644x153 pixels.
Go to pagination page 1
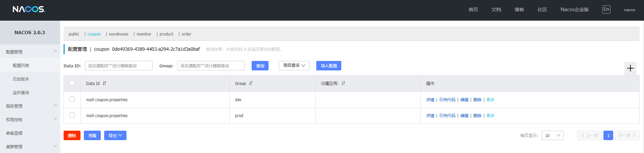click(608, 135)
